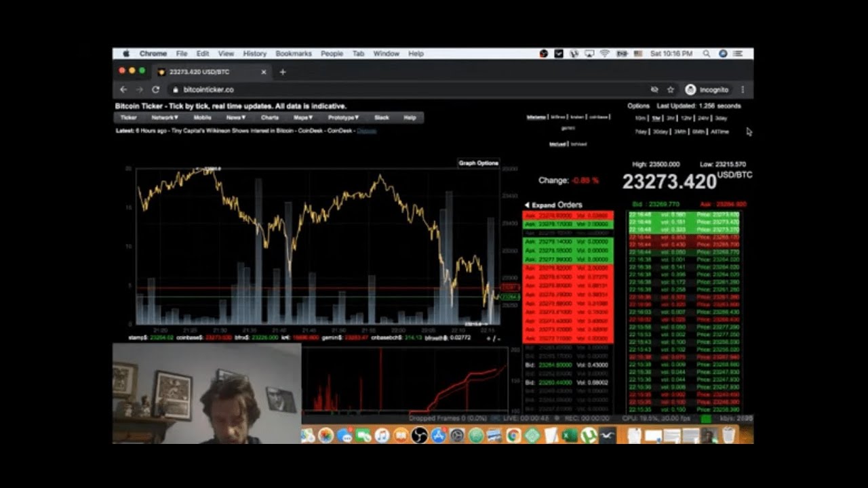Image resolution: width=868 pixels, height=488 pixels.
Task: Set the chart range to 1hr
Action: [x=656, y=118]
